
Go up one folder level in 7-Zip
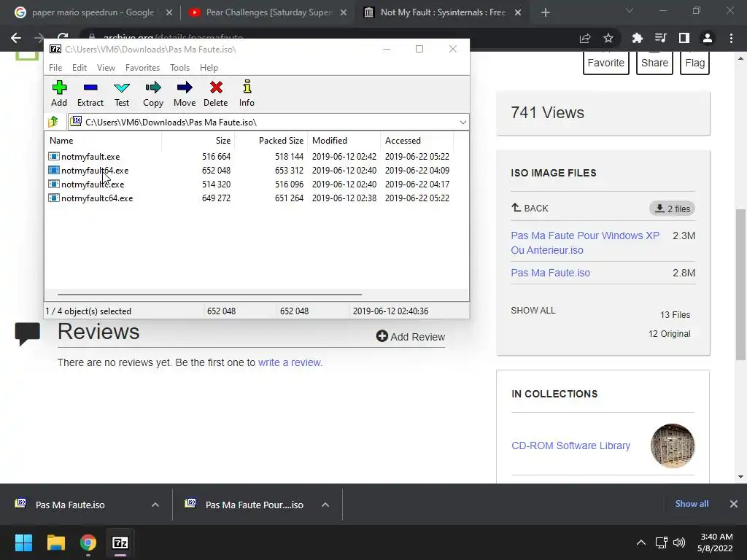(53, 122)
